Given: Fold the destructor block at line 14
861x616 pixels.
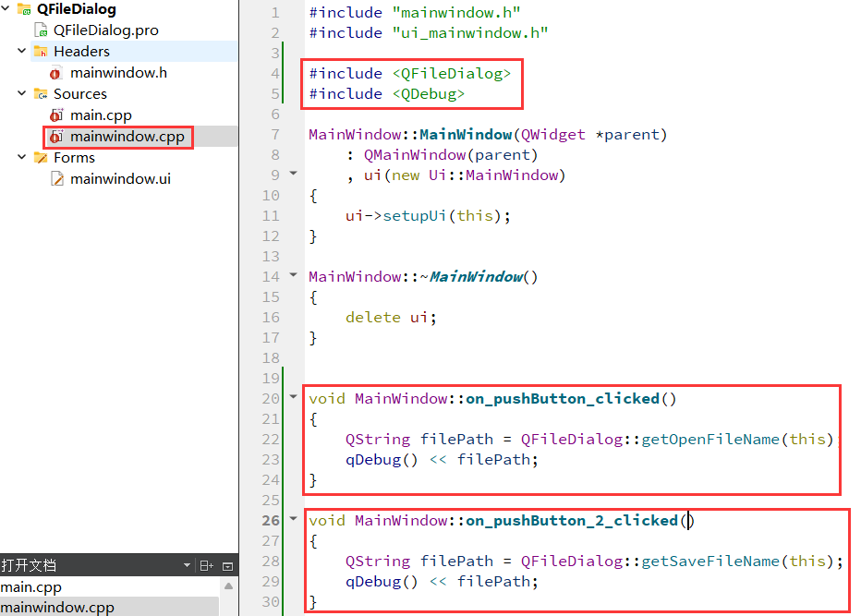Looking at the screenshot, I should click(x=293, y=274).
